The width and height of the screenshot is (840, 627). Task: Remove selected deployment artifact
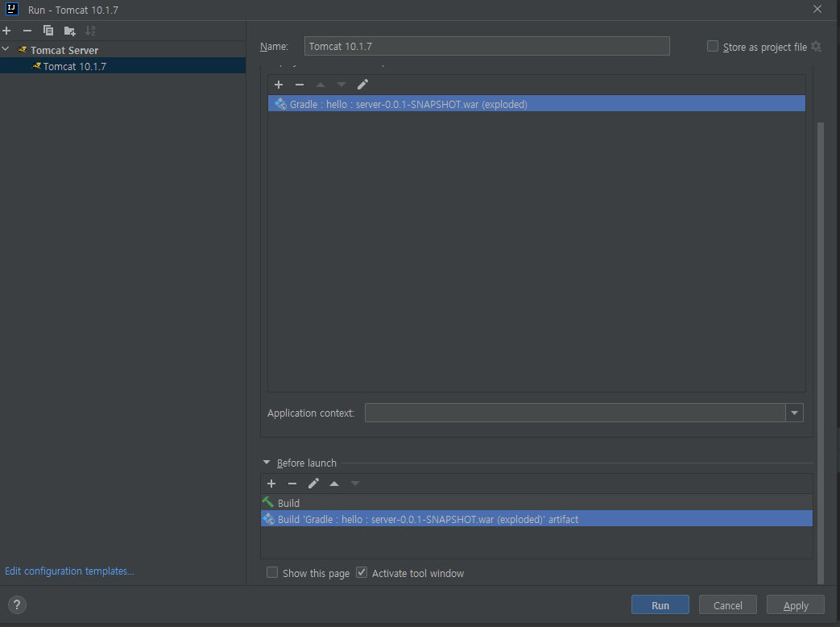pyautogui.click(x=300, y=85)
